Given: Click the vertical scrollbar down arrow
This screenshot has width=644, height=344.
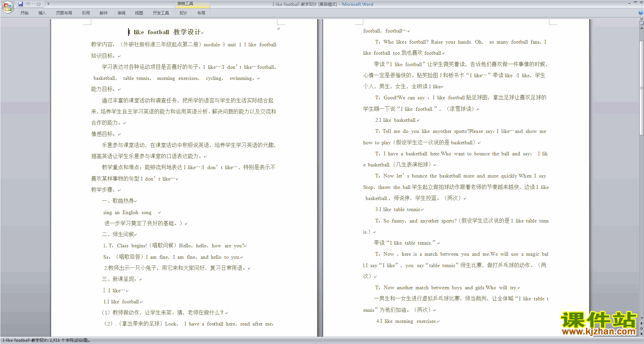Looking at the screenshot, I should (x=641, y=318).
